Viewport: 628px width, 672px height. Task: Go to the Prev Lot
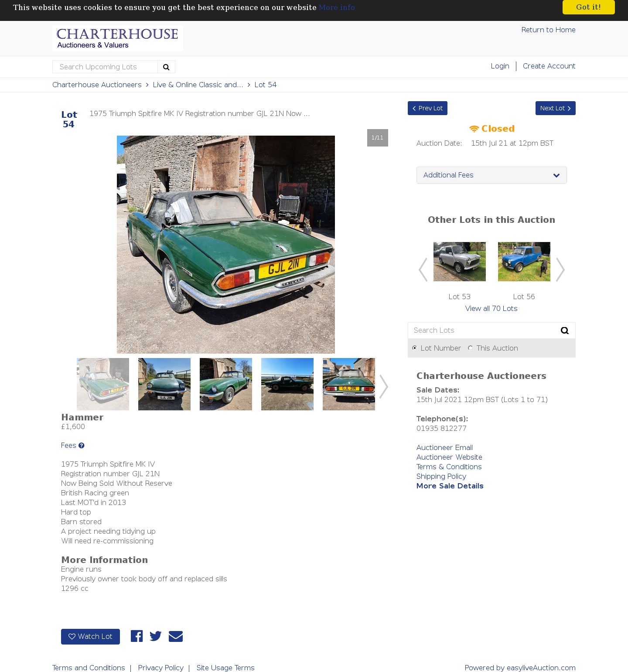[x=427, y=108]
